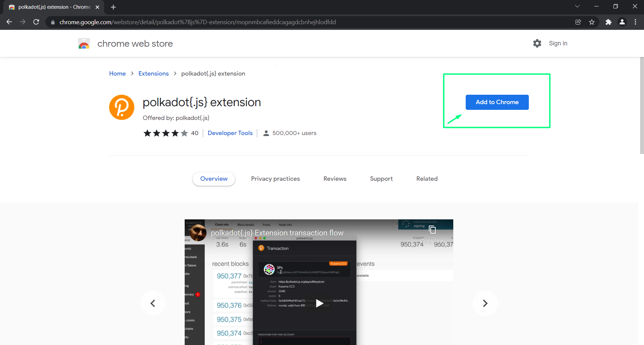
Task: Open Chrome's three-dot menu
Action: tap(635, 22)
